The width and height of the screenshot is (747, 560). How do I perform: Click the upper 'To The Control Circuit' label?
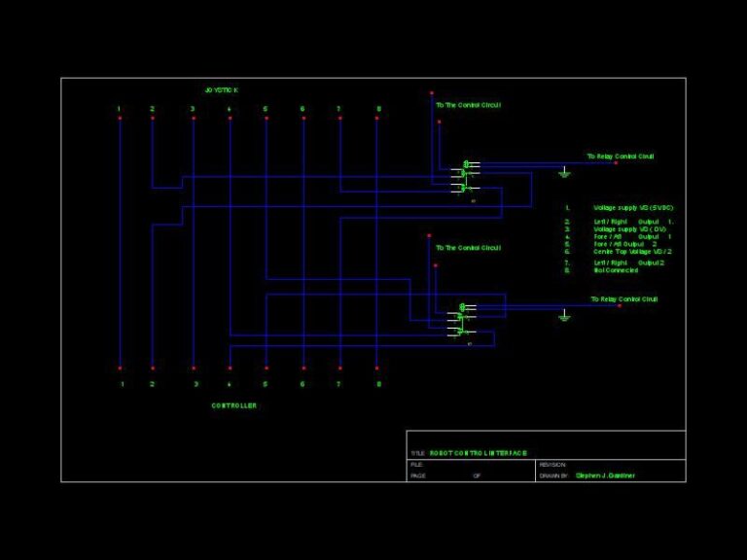point(468,105)
